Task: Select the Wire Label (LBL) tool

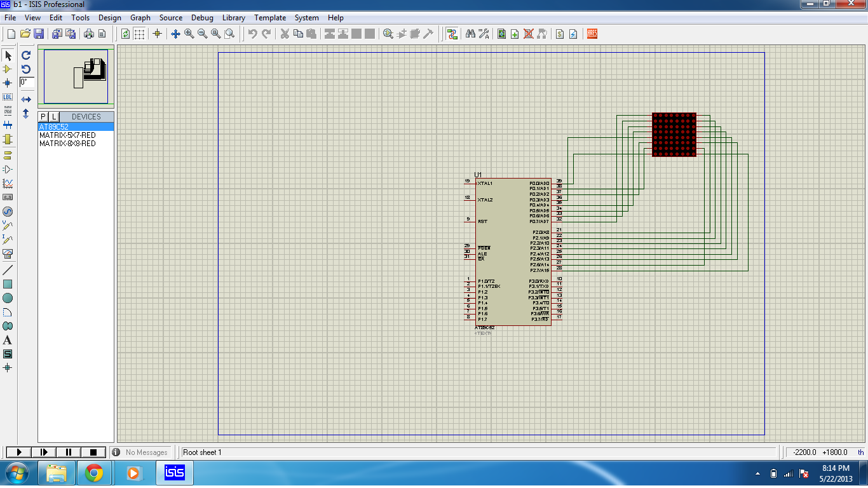Action: pyautogui.click(x=8, y=97)
